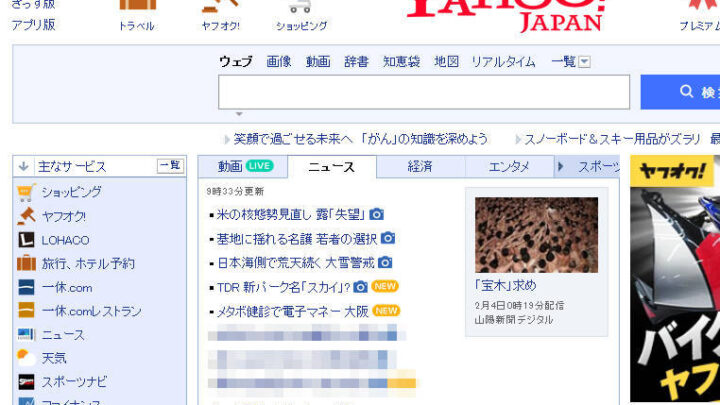Switch to the 動画 tab
The height and width of the screenshot is (405, 720).
pos(243,166)
